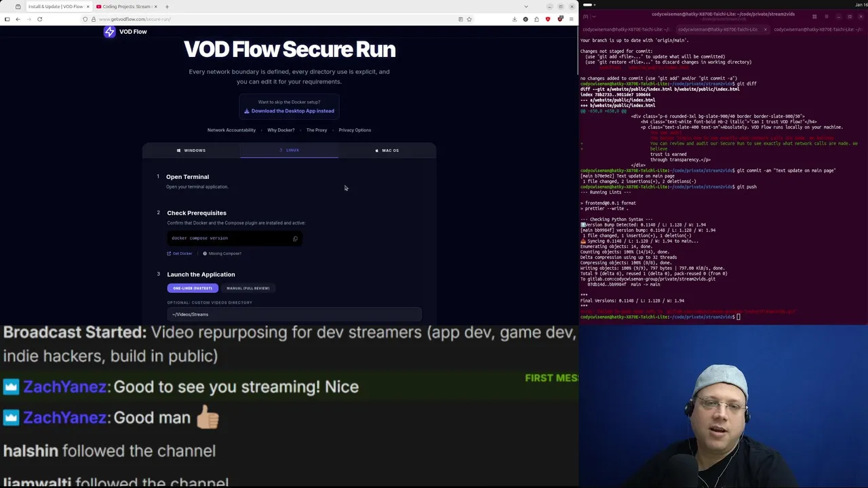The height and width of the screenshot is (488, 868).
Task: Expand terminal new-tab dropdown arrow
Action: coord(594,16)
